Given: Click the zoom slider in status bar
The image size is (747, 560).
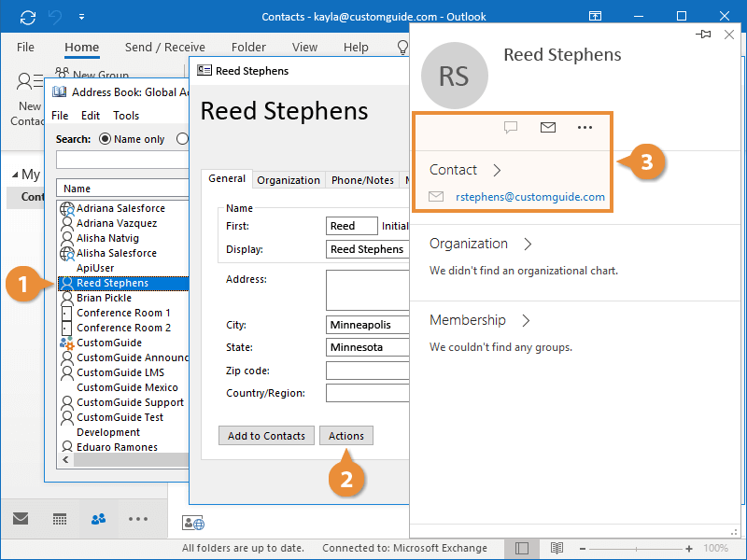Looking at the screenshot, I should click(x=636, y=549).
